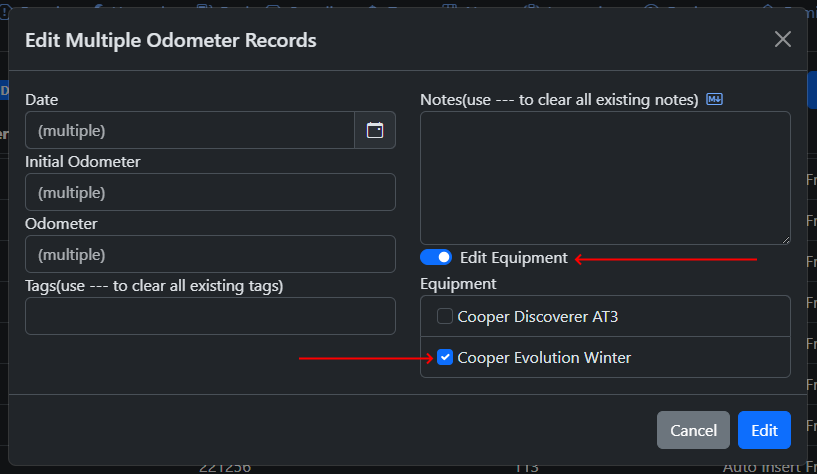
Task: Select the Odometer input field
Action: click(x=210, y=254)
